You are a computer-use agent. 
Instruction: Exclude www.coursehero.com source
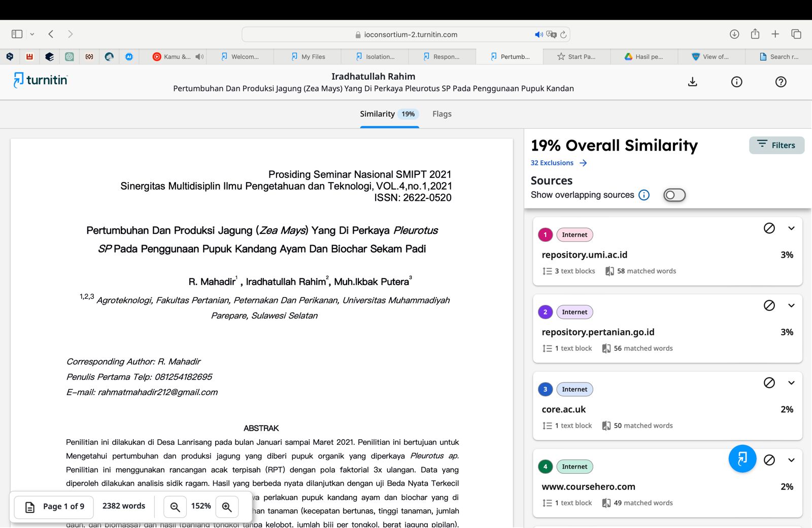pyautogui.click(x=769, y=460)
